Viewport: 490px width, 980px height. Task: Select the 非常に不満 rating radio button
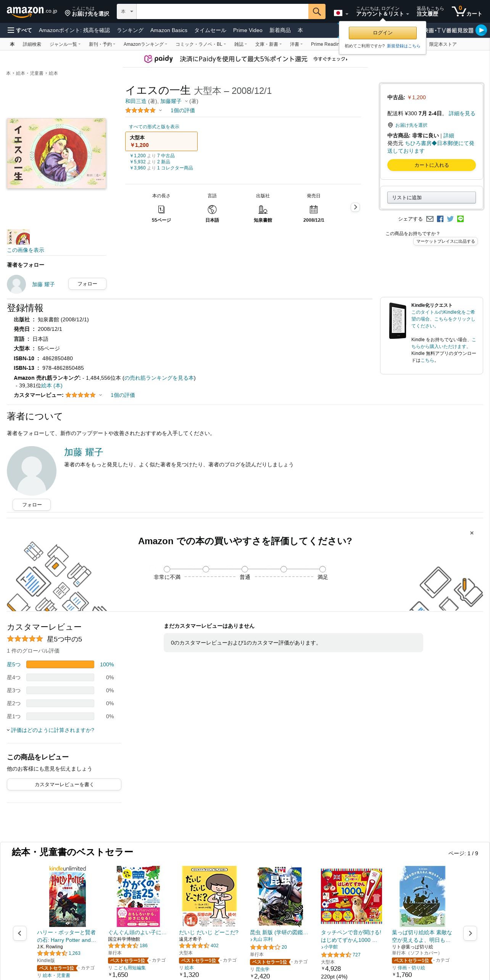pos(167,569)
